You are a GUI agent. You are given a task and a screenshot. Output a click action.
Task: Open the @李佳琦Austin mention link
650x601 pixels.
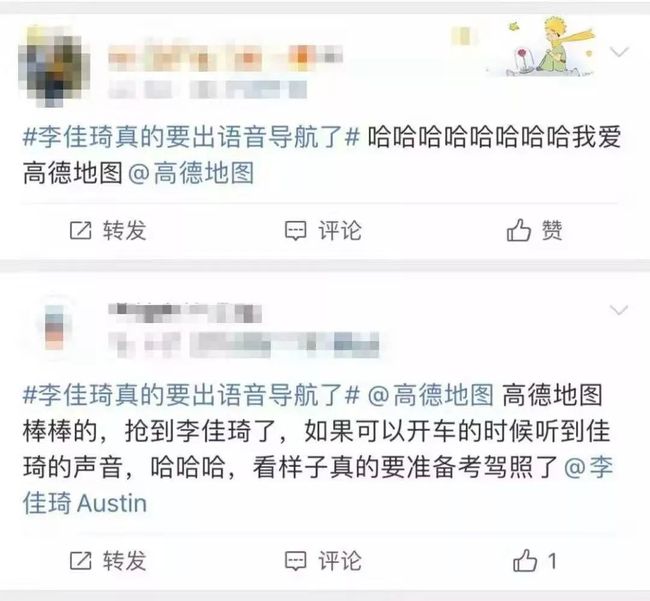pyautogui.click(x=318, y=485)
